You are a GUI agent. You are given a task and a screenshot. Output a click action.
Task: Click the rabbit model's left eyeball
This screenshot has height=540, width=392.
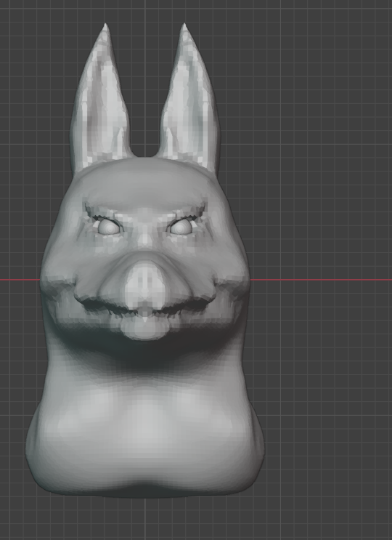pyautogui.click(x=110, y=227)
